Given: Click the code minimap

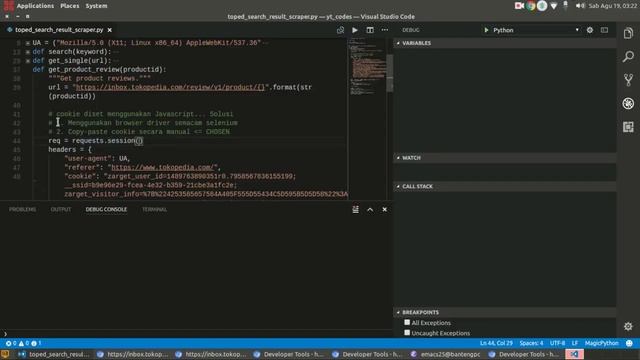Looking at the screenshot, I should coord(367,67).
